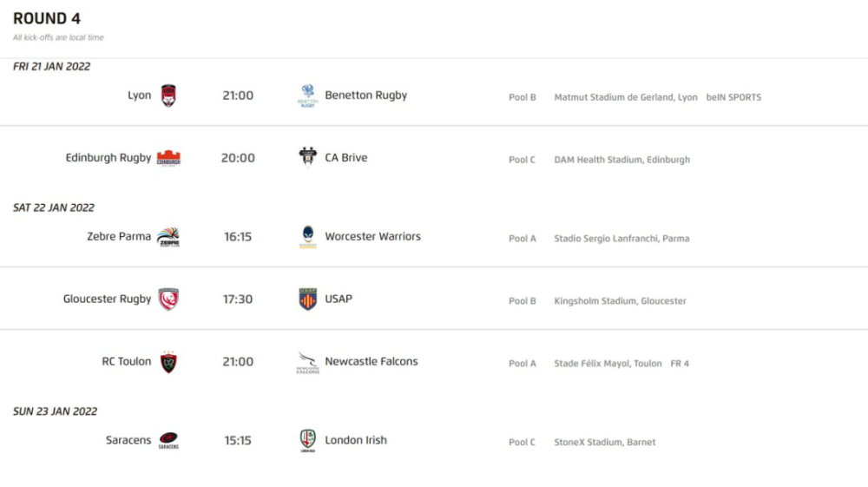Click the Newcastle Falcons logo
868x487 pixels.
308,363
